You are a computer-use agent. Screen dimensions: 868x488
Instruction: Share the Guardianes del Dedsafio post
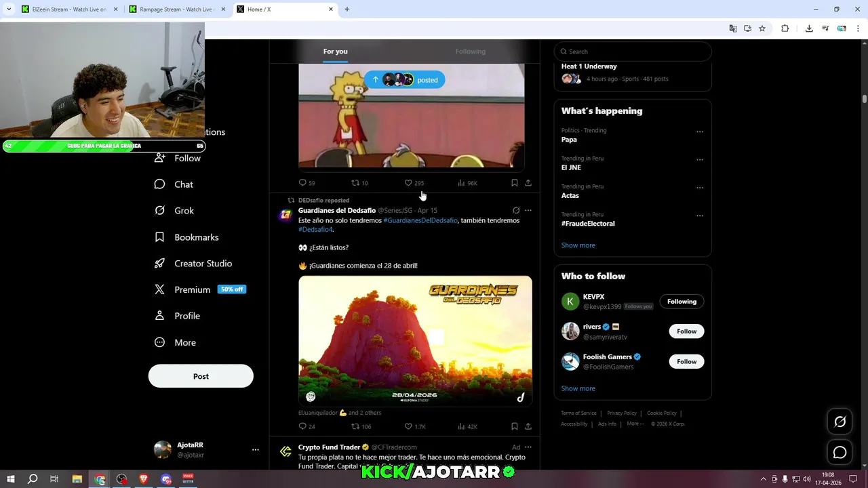528,426
